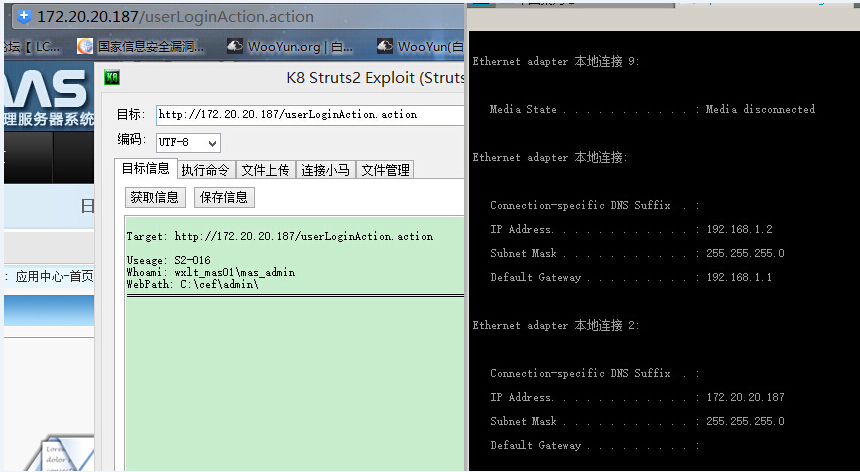Open the UTF-8 编码 dropdown
The image size is (860, 472).
pos(188,143)
